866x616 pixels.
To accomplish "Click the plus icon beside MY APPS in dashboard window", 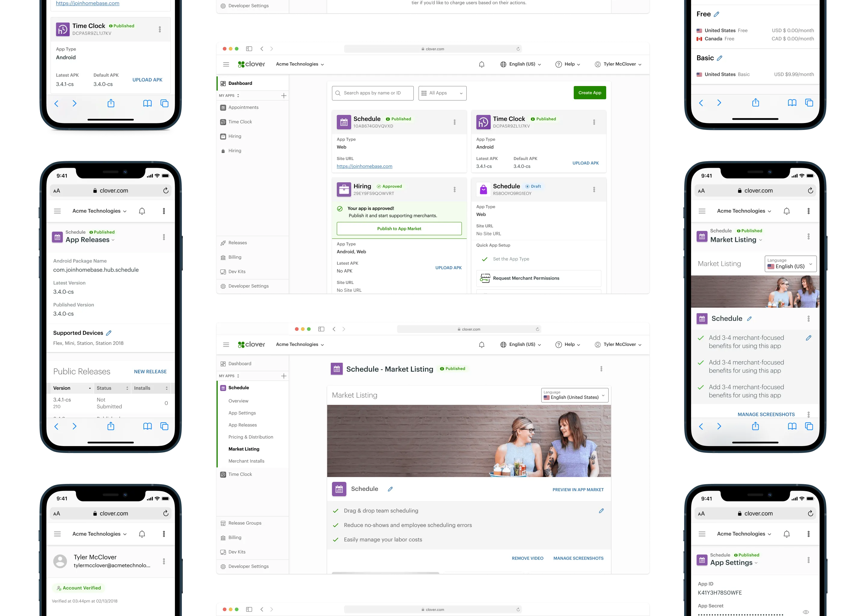I will [x=284, y=96].
